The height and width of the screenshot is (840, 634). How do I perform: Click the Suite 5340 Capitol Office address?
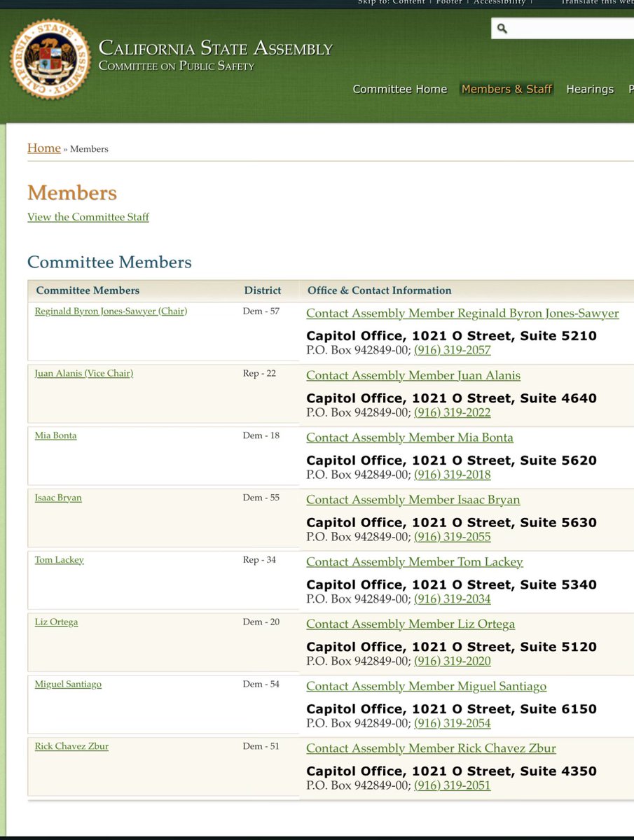[452, 585]
